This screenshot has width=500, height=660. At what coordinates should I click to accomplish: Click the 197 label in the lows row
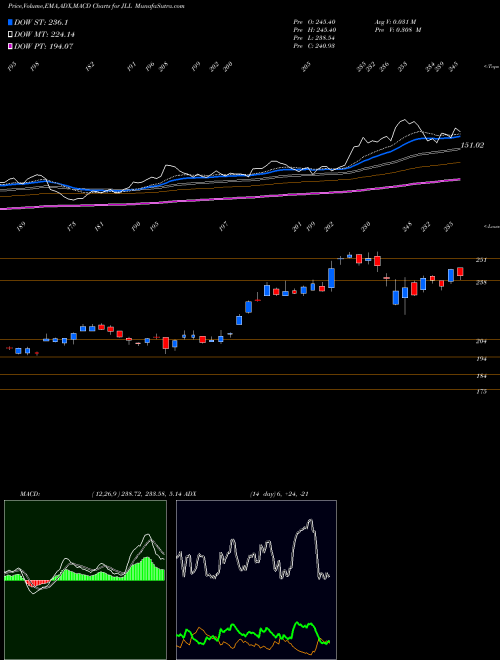(x=223, y=227)
